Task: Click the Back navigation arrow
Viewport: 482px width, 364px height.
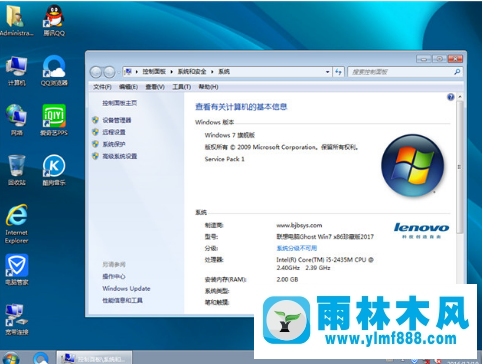Action: pyautogui.click(x=96, y=72)
